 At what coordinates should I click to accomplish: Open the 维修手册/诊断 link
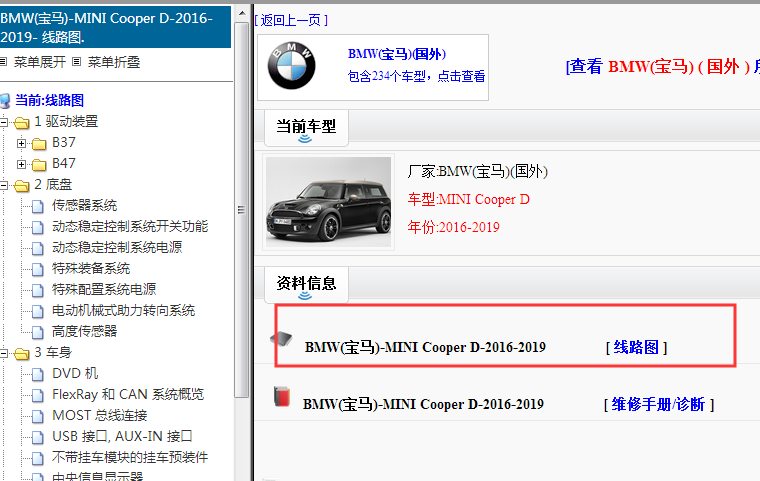click(x=658, y=404)
